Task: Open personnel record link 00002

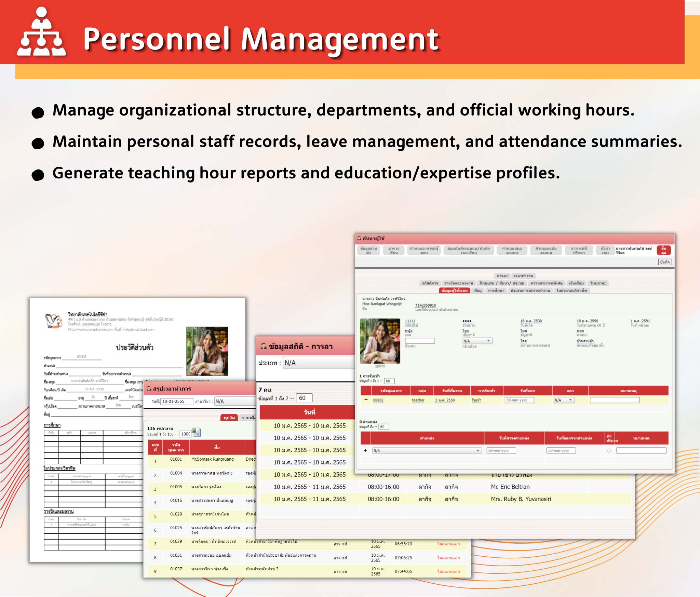Action: [378, 400]
